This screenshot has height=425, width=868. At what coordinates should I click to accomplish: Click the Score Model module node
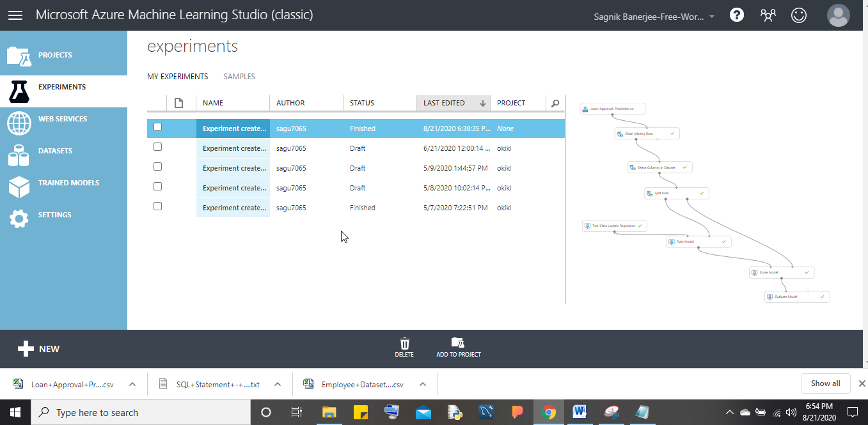pyautogui.click(x=782, y=272)
